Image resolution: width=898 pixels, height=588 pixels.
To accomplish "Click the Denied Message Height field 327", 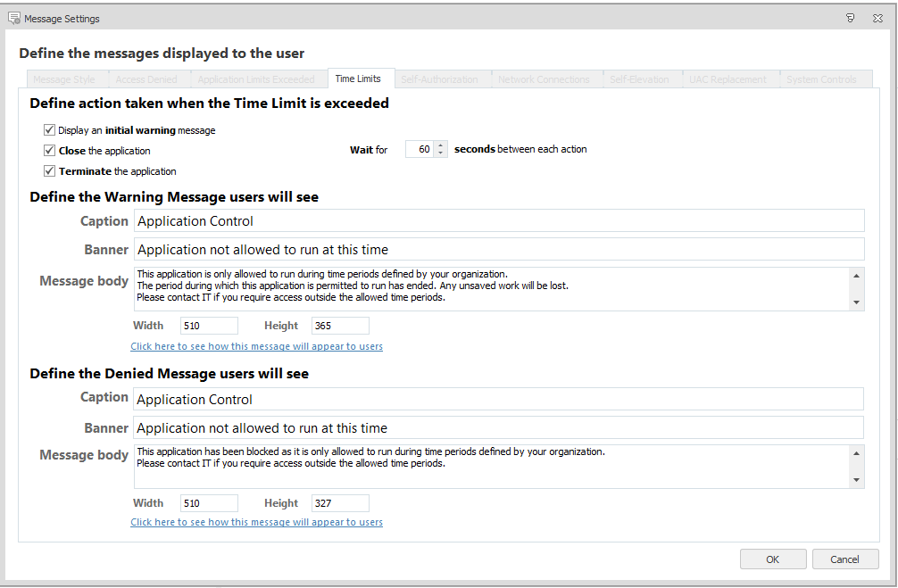I will tap(340, 503).
